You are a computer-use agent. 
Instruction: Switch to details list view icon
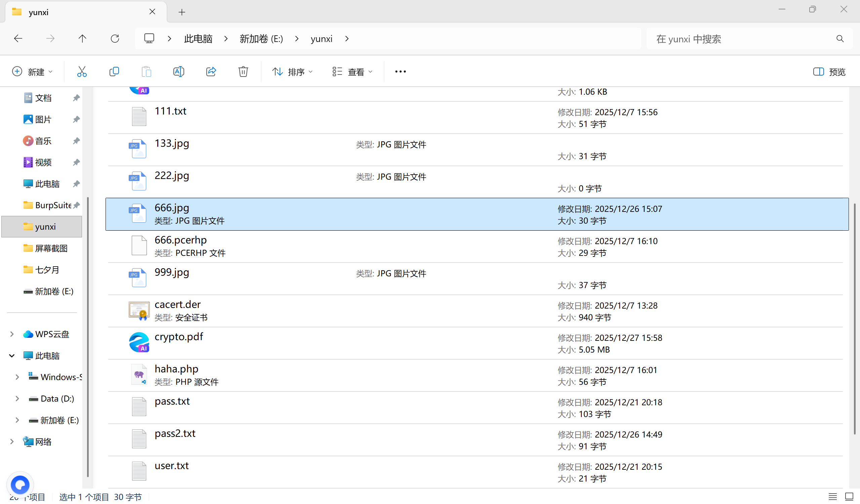coord(833,497)
